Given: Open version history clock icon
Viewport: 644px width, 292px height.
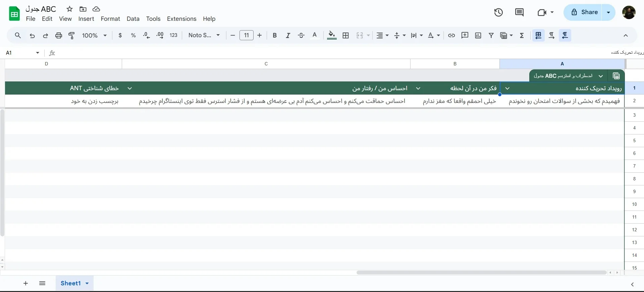Looking at the screenshot, I should click(x=498, y=12).
